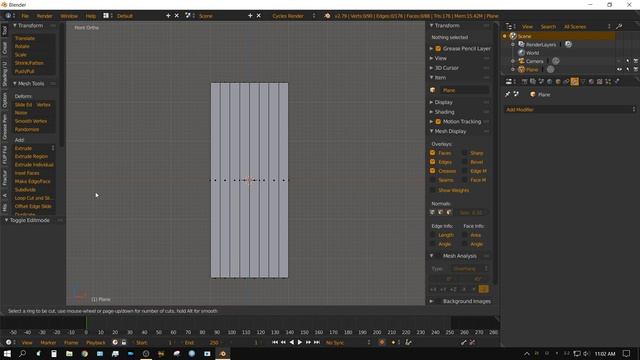Enable Seams overlay checkbox
This screenshot has height=360, width=640.
coord(433,180)
